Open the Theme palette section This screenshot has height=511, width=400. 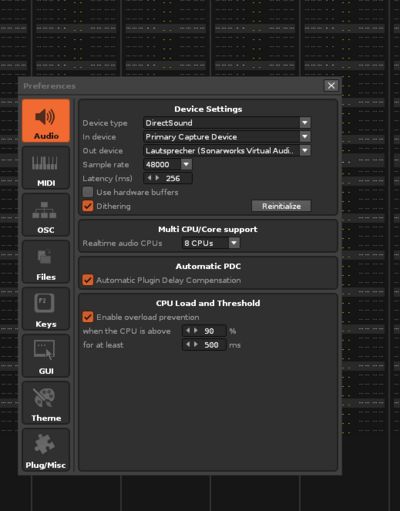pos(46,403)
